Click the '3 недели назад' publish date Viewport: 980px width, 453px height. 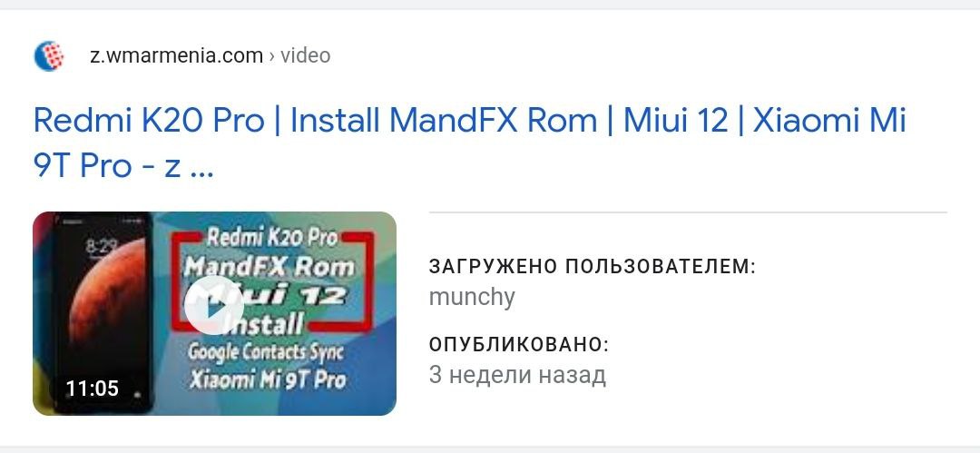coord(517,375)
